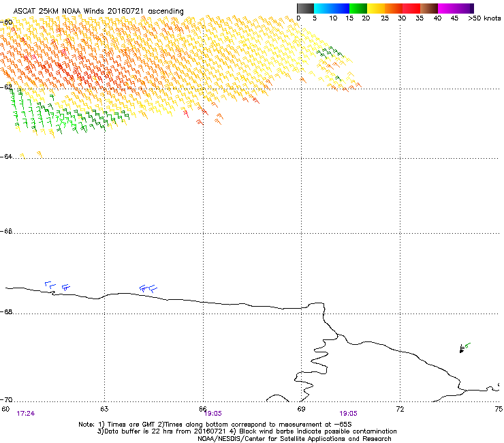Select the '-62' latitude label
504x443 pixels.
click(x=6, y=87)
